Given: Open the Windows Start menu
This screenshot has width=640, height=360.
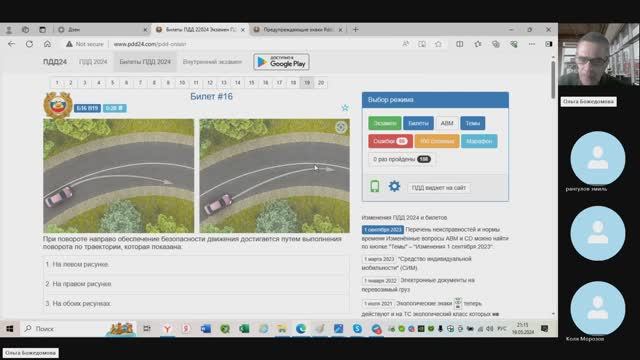Looking at the screenshot, I should point(10,329).
